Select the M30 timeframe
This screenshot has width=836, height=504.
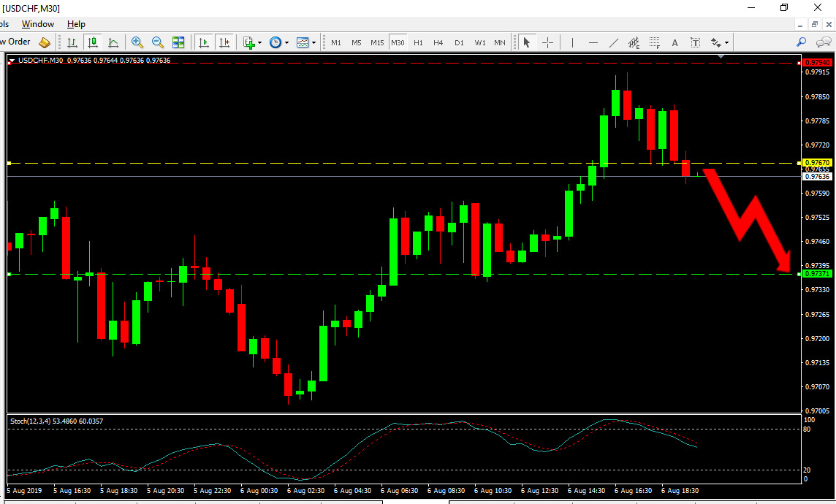(398, 42)
